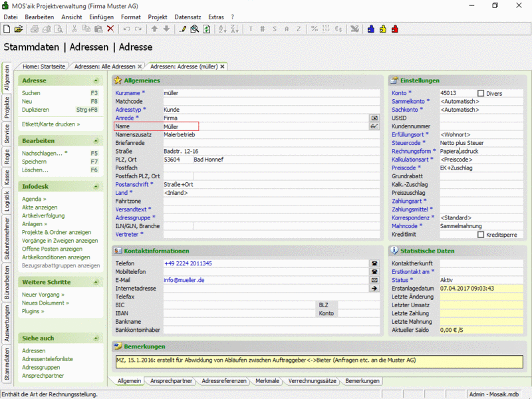Viewport: 532px width, 399px height.
Task: Click the Straße field with Badstr. 12-16
Action: (x=271, y=152)
